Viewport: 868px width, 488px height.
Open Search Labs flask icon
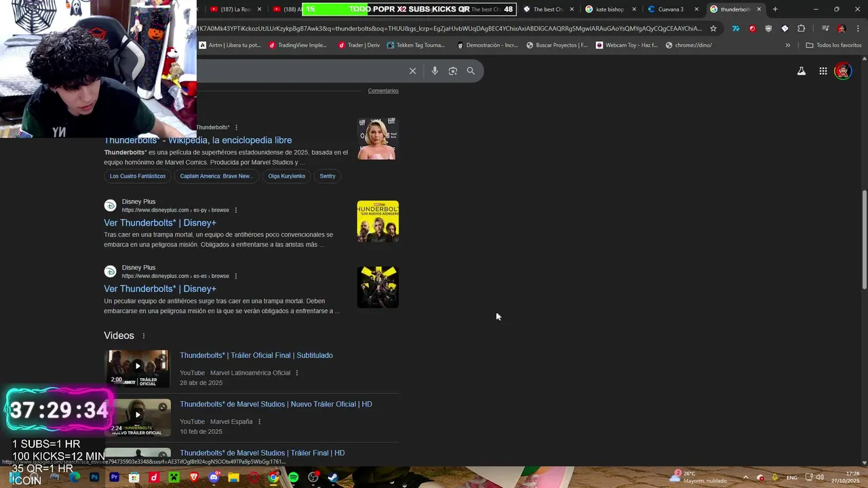(802, 70)
